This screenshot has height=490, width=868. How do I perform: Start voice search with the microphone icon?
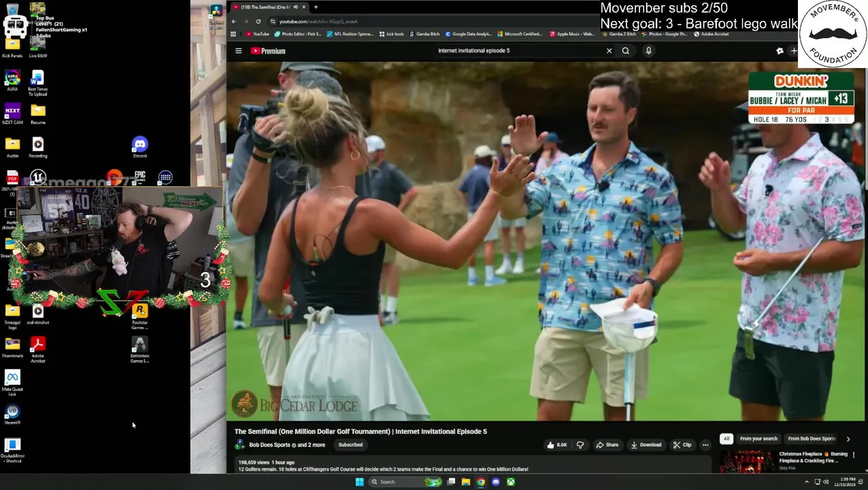(x=648, y=50)
